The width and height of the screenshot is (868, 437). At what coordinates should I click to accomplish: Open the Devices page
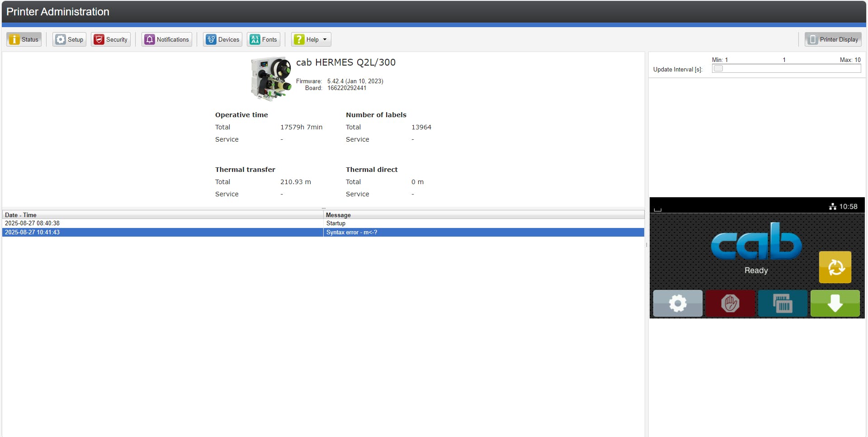coord(222,39)
